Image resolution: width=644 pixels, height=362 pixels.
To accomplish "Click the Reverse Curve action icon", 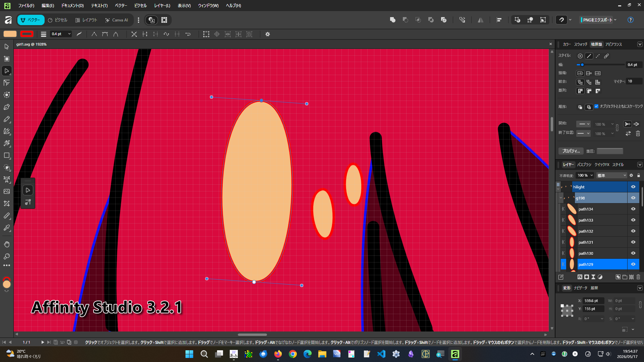I will [188, 34].
